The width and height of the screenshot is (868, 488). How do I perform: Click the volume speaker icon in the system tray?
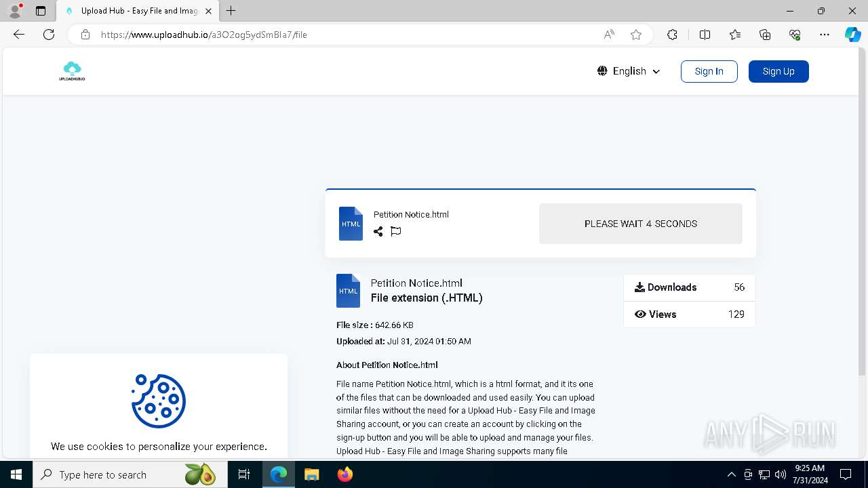(781, 474)
